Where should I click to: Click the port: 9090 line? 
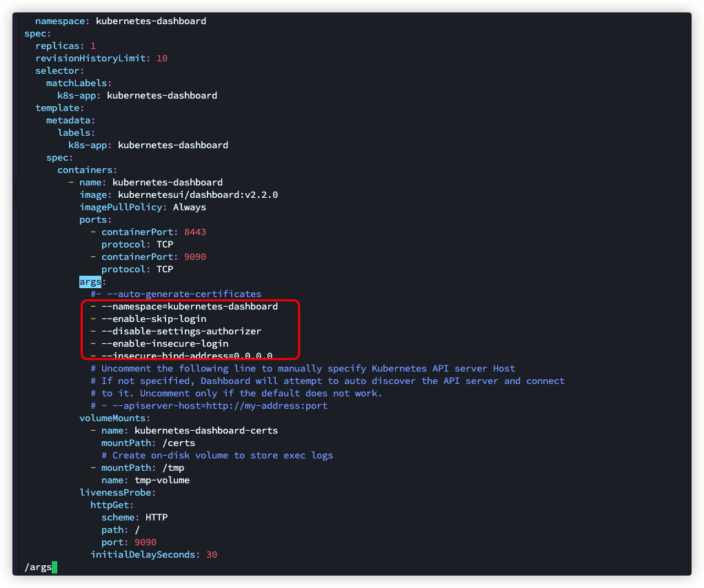coord(129,543)
